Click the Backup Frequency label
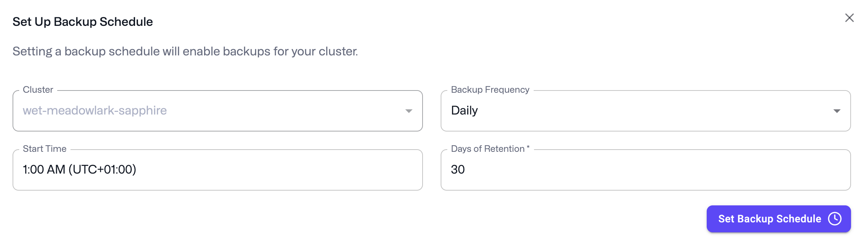The width and height of the screenshot is (868, 246). tap(490, 89)
